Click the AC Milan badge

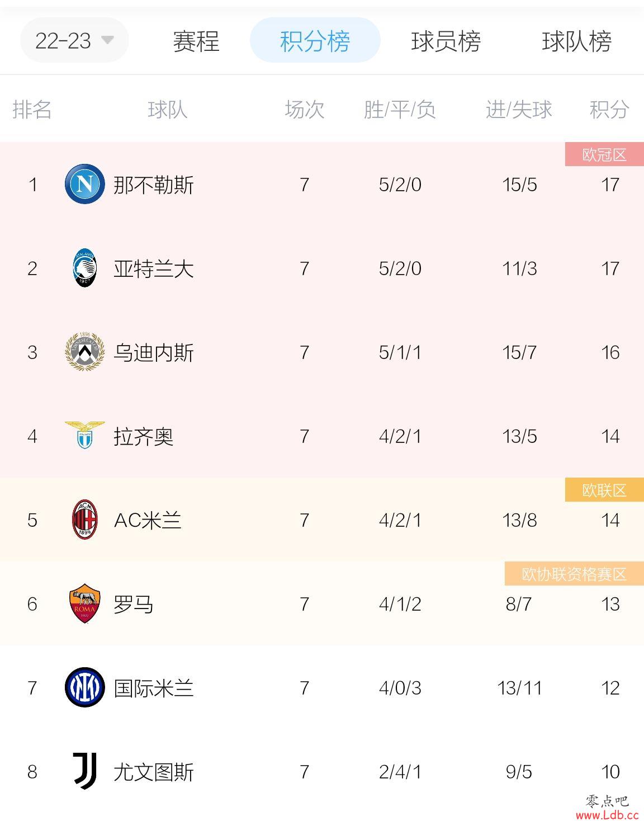85,520
